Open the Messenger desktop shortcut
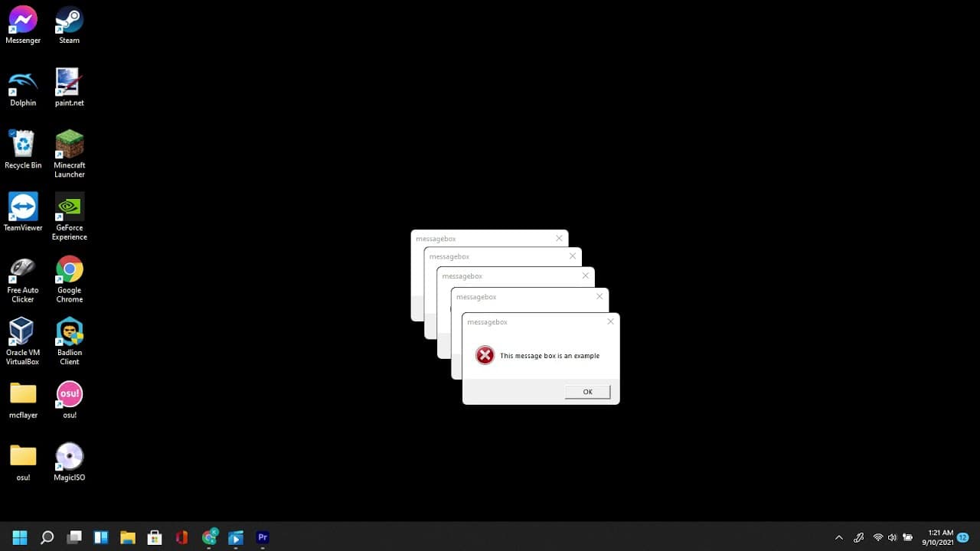The width and height of the screenshot is (980, 551). [x=23, y=25]
